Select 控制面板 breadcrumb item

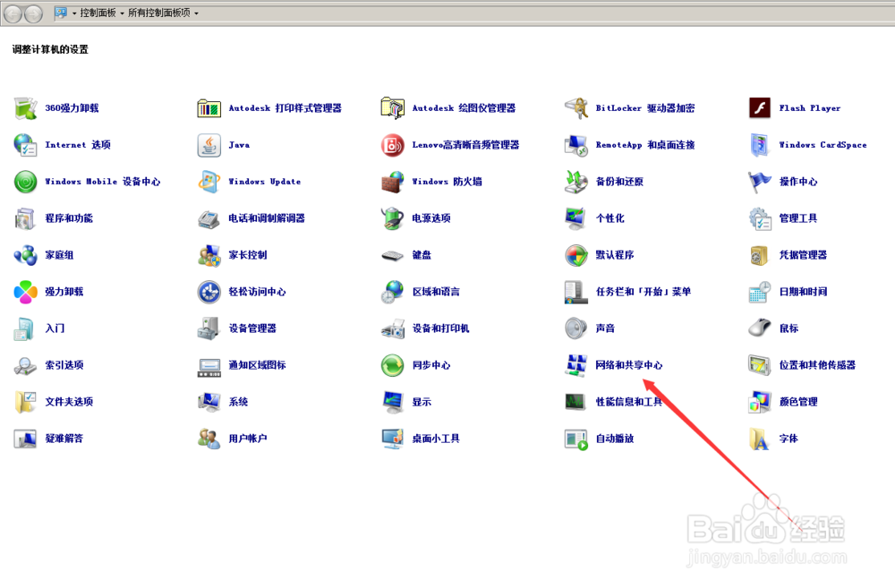(x=98, y=13)
